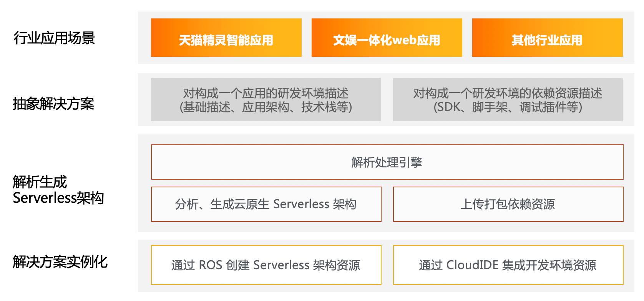Viewport: 644px width, 301px height.
Task: Select the 解析处理引擎 box
Action: click(x=387, y=162)
